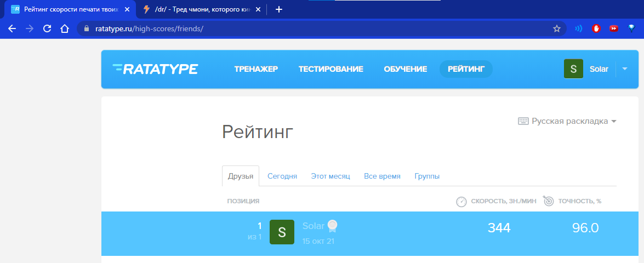The height and width of the screenshot is (263, 644).
Task: Click the speed value 344
Action: (499, 228)
